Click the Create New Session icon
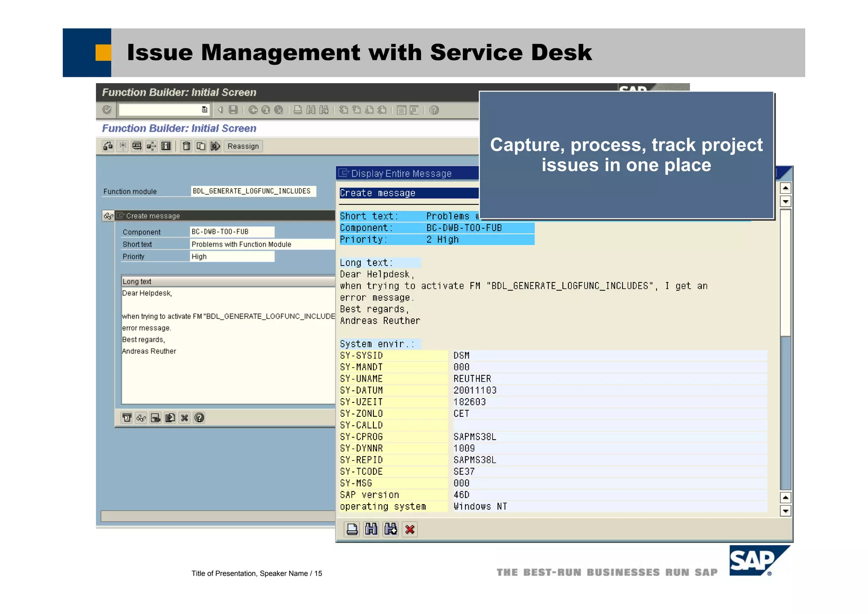868x614 pixels. pyautogui.click(x=401, y=110)
